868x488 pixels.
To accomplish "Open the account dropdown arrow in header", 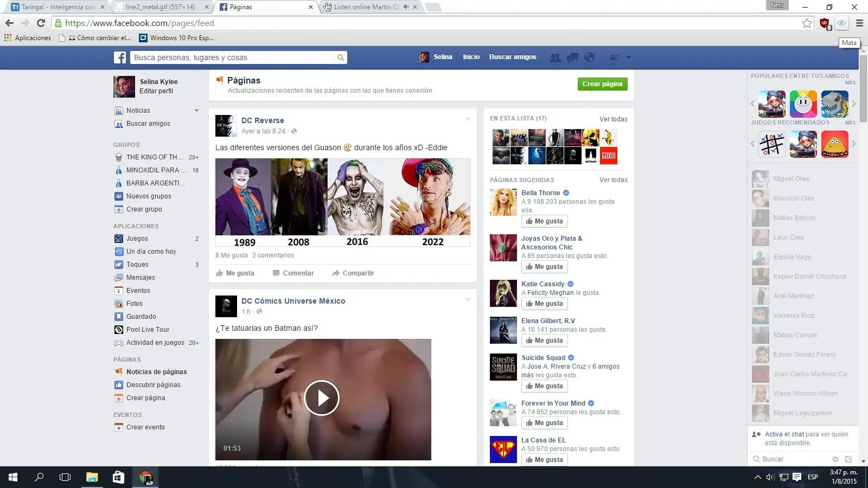I will (629, 57).
